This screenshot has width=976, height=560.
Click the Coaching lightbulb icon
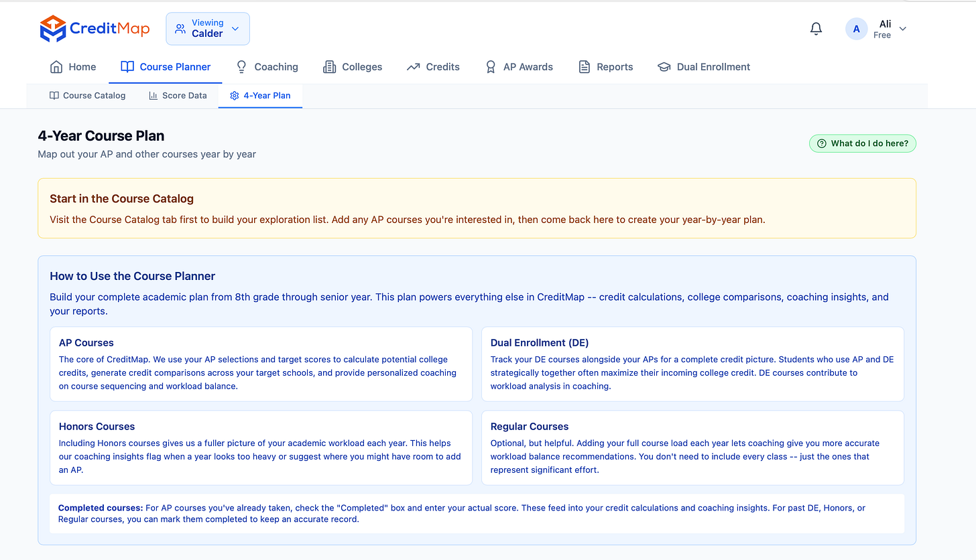click(x=242, y=67)
